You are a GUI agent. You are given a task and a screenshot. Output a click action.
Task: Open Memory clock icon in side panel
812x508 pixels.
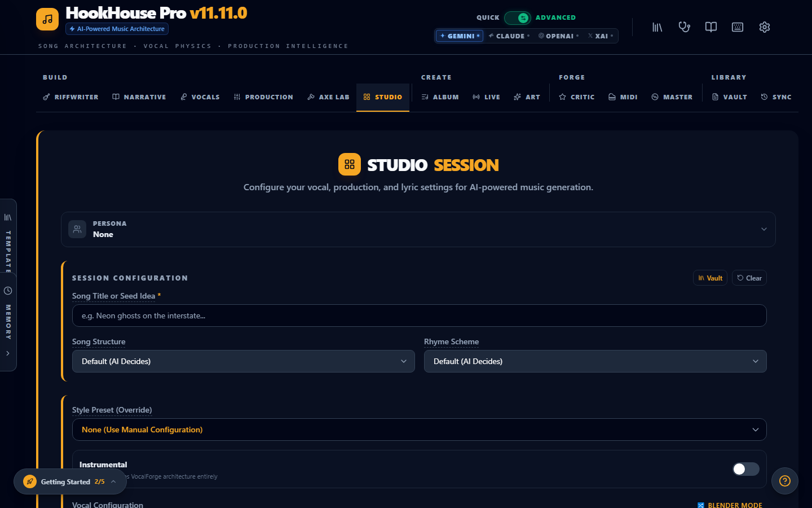pos(8,291)
